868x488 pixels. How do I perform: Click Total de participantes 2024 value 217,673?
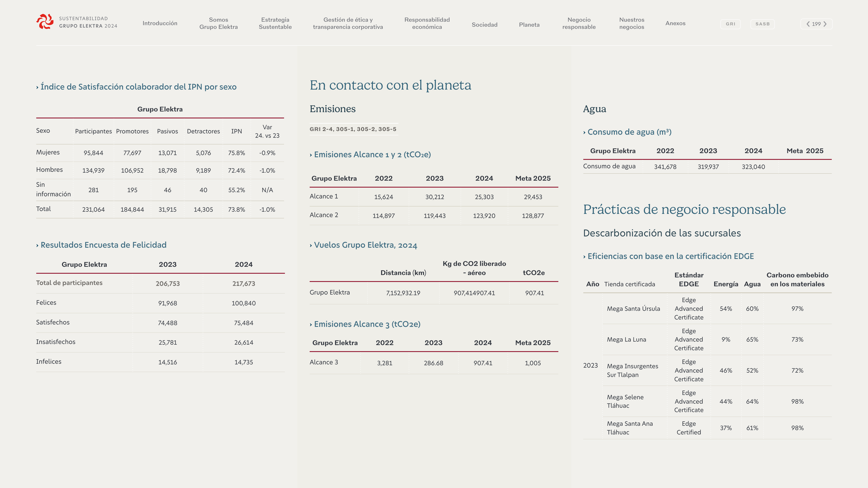(244, 283)
